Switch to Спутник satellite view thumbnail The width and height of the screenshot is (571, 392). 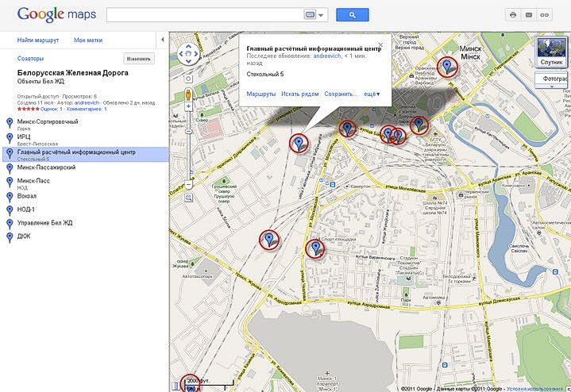[x=551, y=52]
